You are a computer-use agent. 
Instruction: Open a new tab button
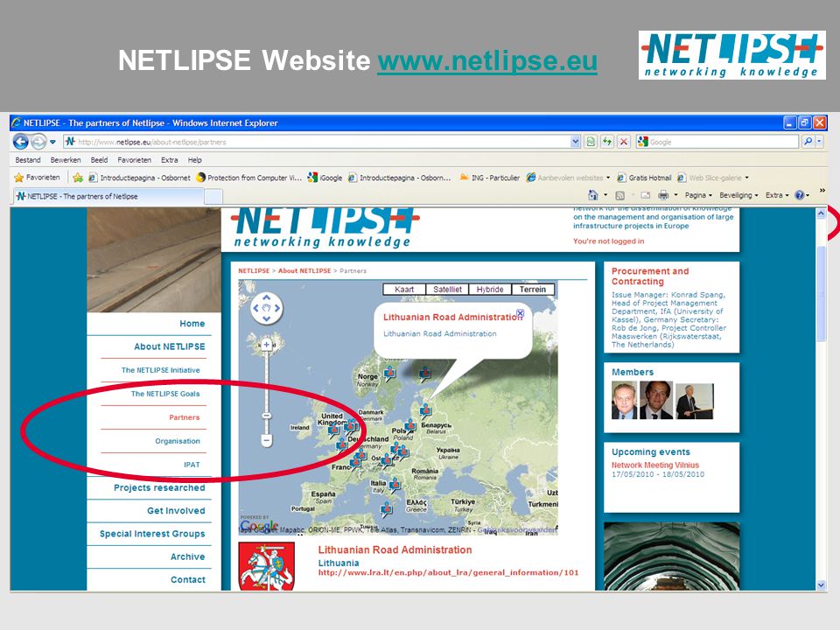point(213,197)
